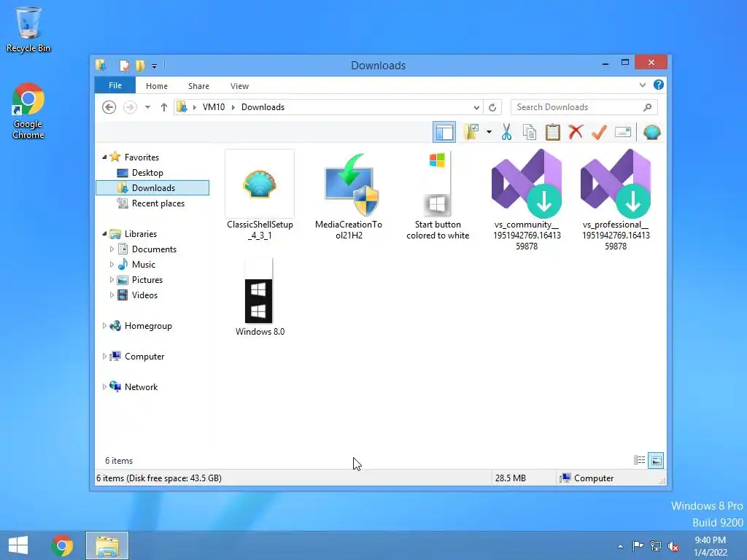Expand the Network node
747x560 pixels.
[x=104, y=386]
